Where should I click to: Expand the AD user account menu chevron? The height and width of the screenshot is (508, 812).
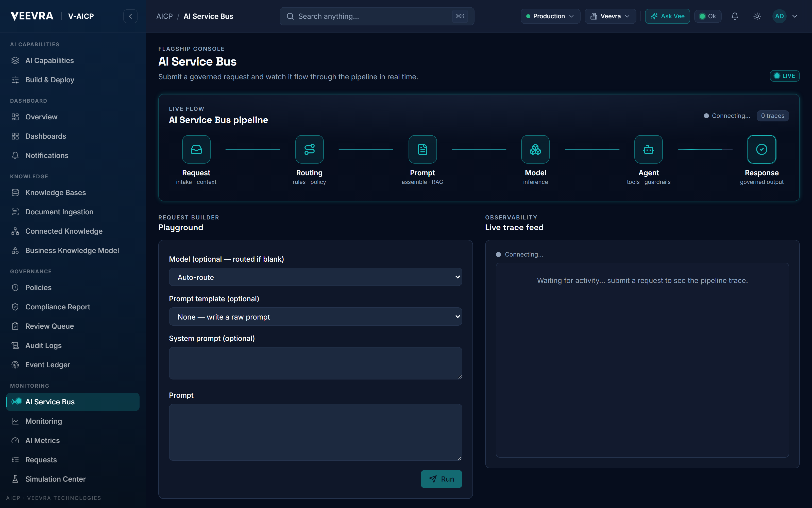click(794, 16)
